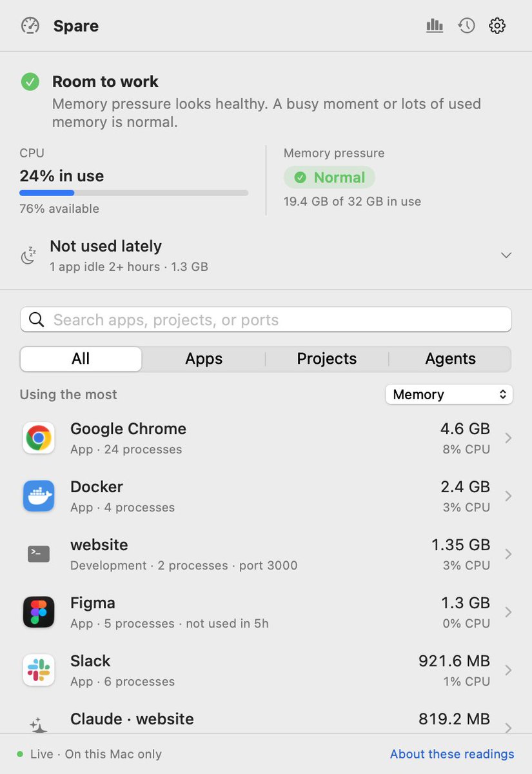Open the settings gear icon
The image size is (532, 774).
[x=497, y=26]
